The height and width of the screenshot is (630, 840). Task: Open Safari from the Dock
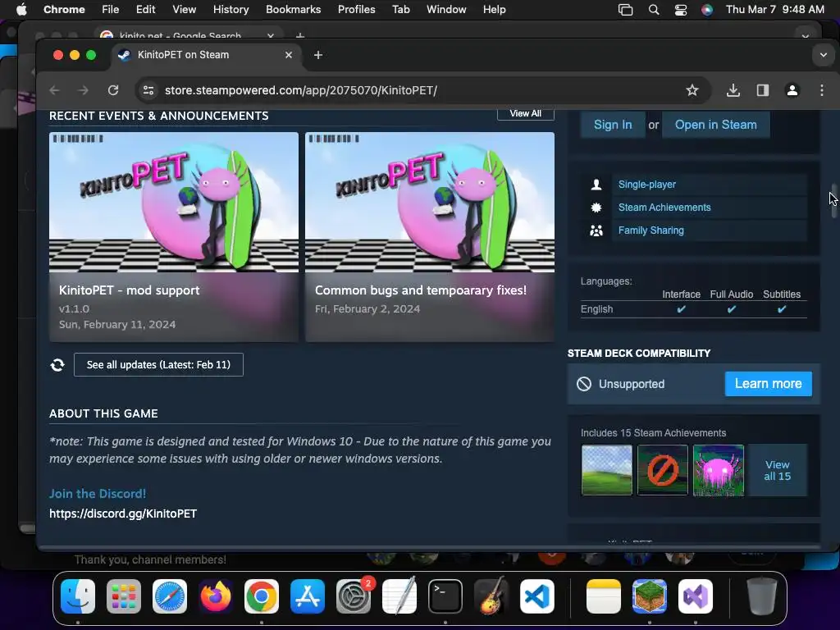(170, 596)
